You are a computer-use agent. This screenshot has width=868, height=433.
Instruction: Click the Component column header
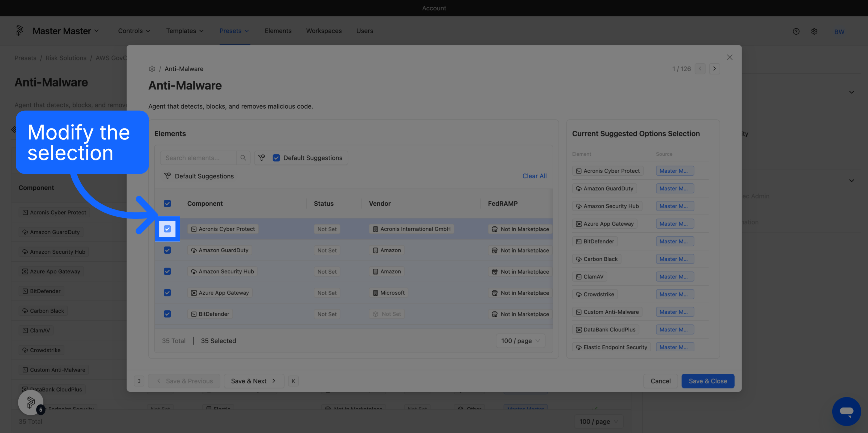click(205, 204)
